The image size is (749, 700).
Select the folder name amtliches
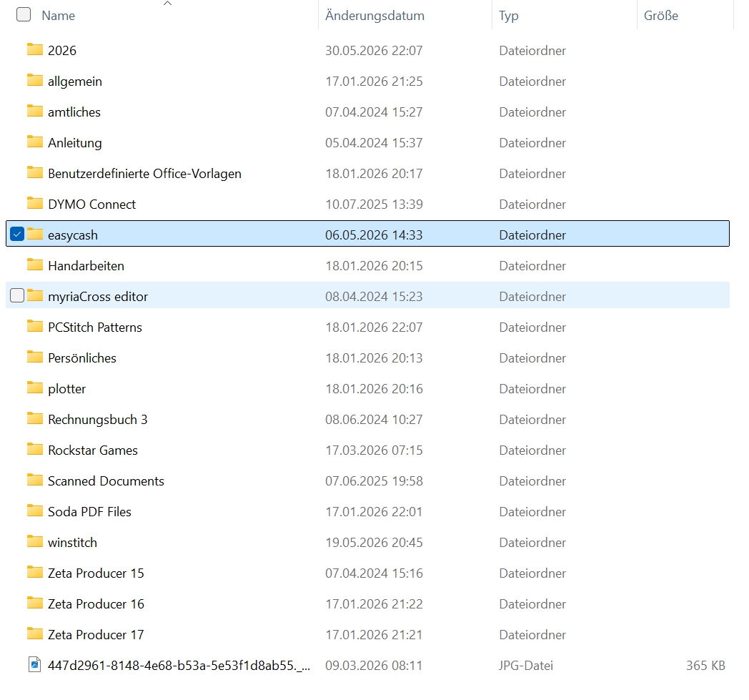[74, 112]
